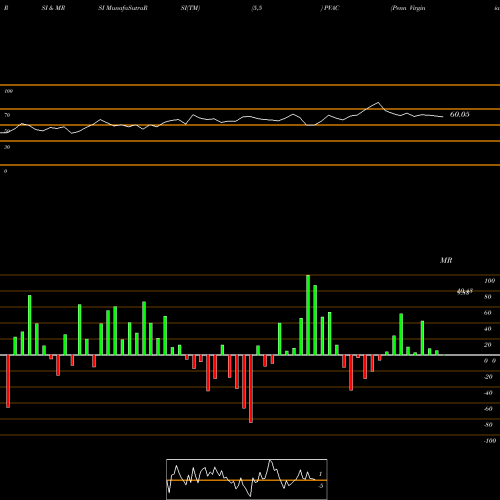The height and width of the screenshot is (500, 500).
Task: Click the MR panel title label
Action: 446,260
